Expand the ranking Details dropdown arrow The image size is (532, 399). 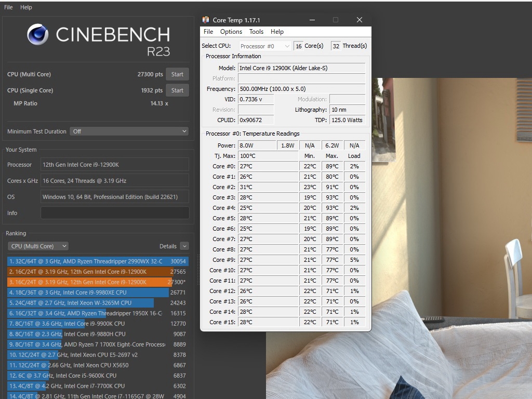[184, 246]
